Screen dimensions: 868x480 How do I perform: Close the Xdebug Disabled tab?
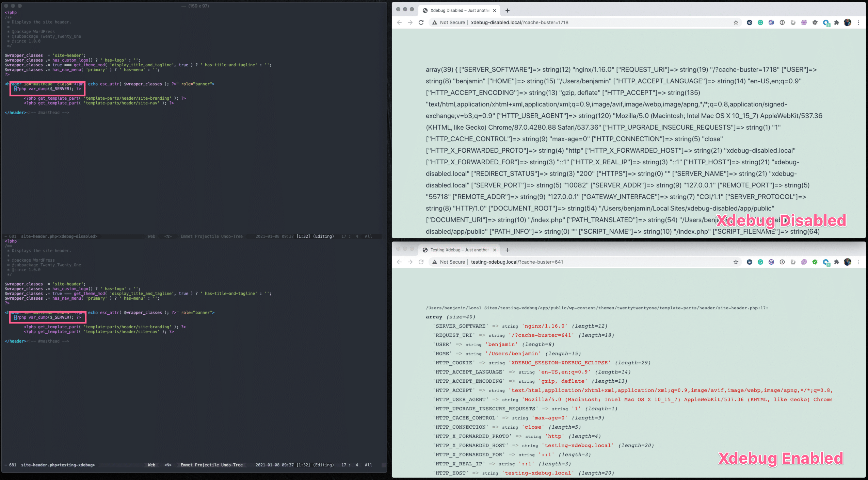click(x=495, y=11)
